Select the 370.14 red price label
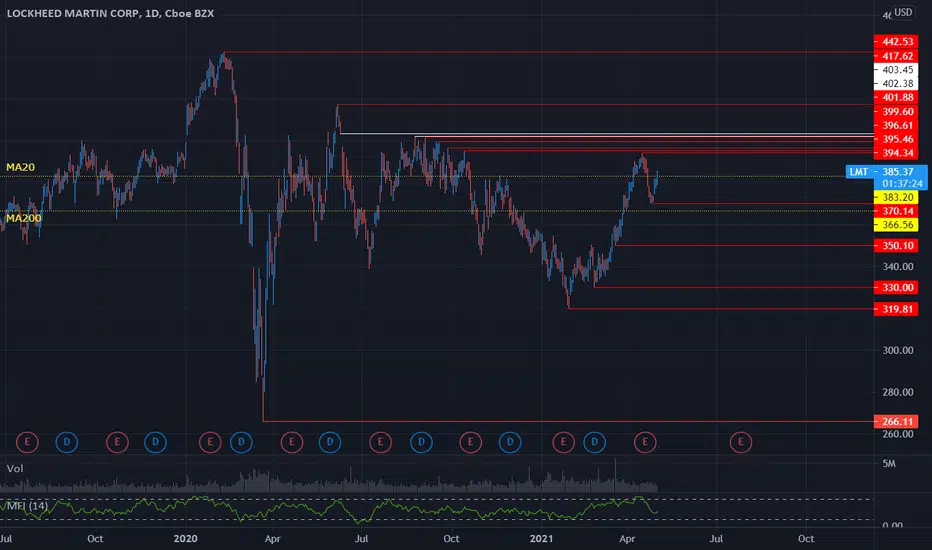This screenshot has width=932, height=550. pyautogui.click(x=896, y=211)
